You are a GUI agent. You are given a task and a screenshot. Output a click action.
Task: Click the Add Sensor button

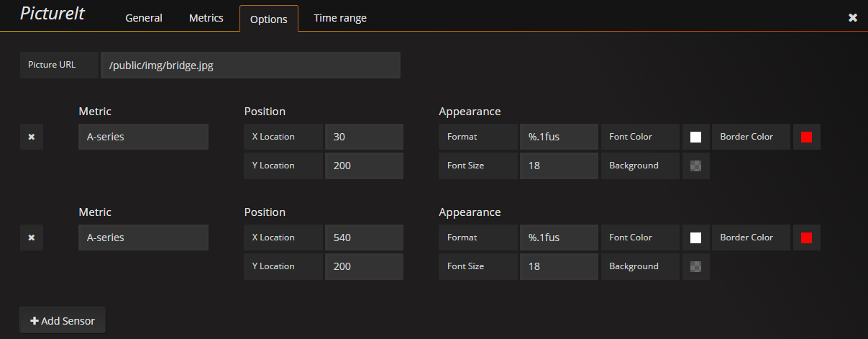point(63,321)
